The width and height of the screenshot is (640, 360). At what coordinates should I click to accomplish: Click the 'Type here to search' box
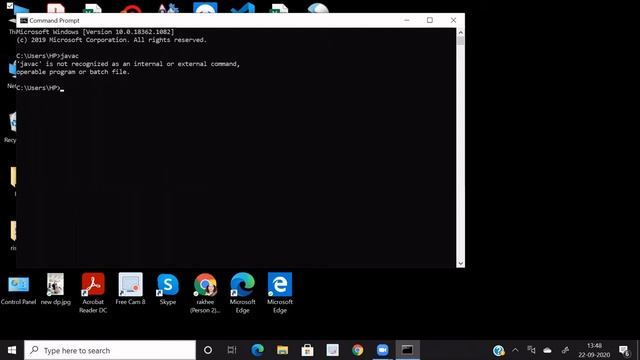[110, 350]
